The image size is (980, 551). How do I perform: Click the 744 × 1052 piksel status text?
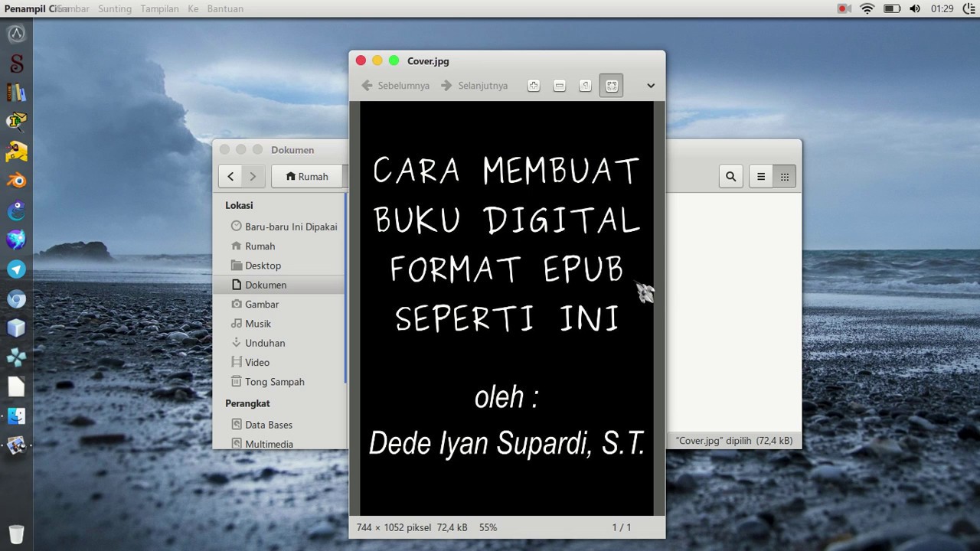click(394, 527)
